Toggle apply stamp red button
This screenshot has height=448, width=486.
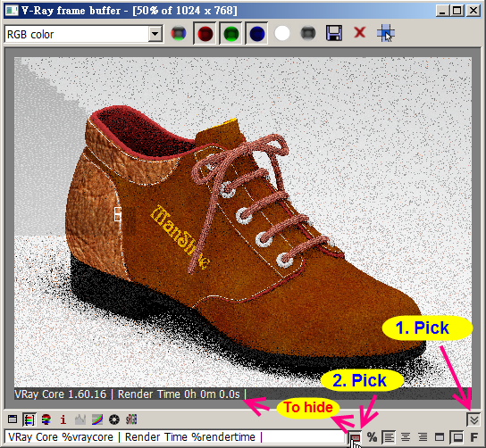pyautogui.click(x=356, y=437)
